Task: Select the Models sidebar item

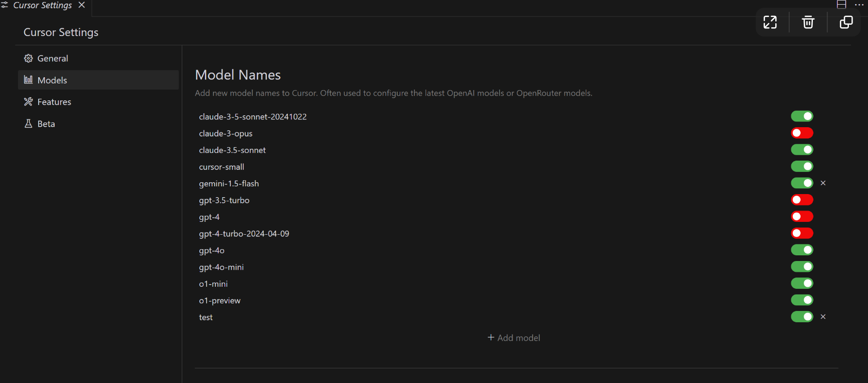Action: tap(52, 80)
